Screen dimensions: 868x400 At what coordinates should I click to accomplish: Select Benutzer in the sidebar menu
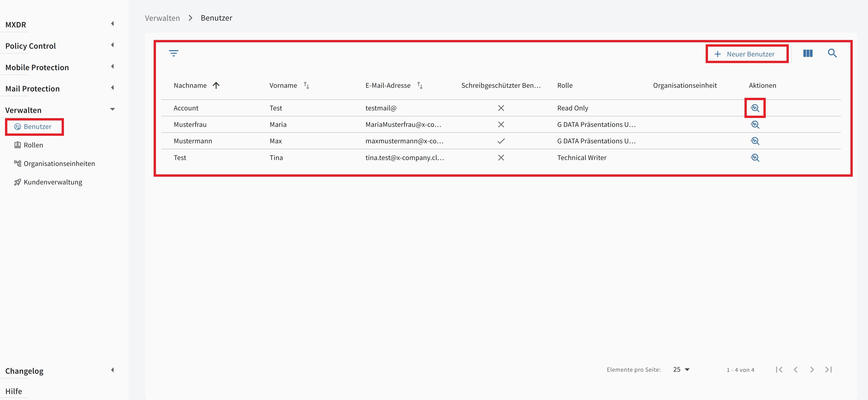[37, 126]
